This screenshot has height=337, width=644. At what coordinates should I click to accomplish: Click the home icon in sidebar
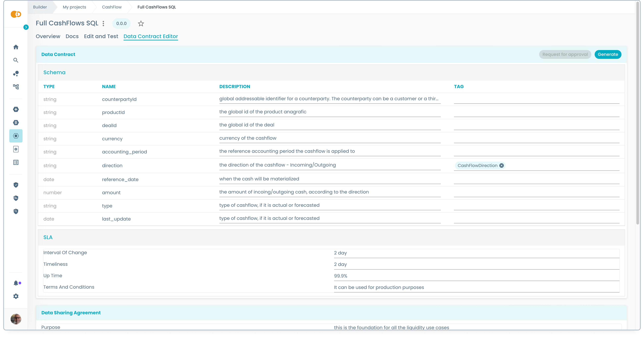click(x=16, y=47)
